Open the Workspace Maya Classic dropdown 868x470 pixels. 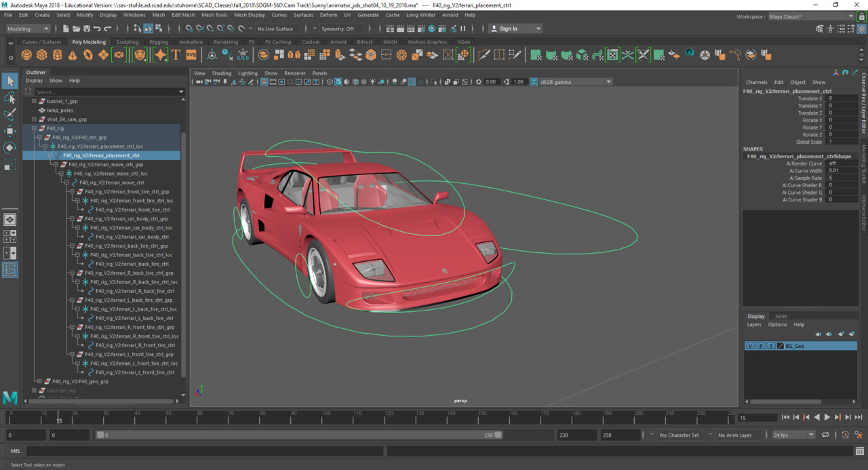click(811, 16)
